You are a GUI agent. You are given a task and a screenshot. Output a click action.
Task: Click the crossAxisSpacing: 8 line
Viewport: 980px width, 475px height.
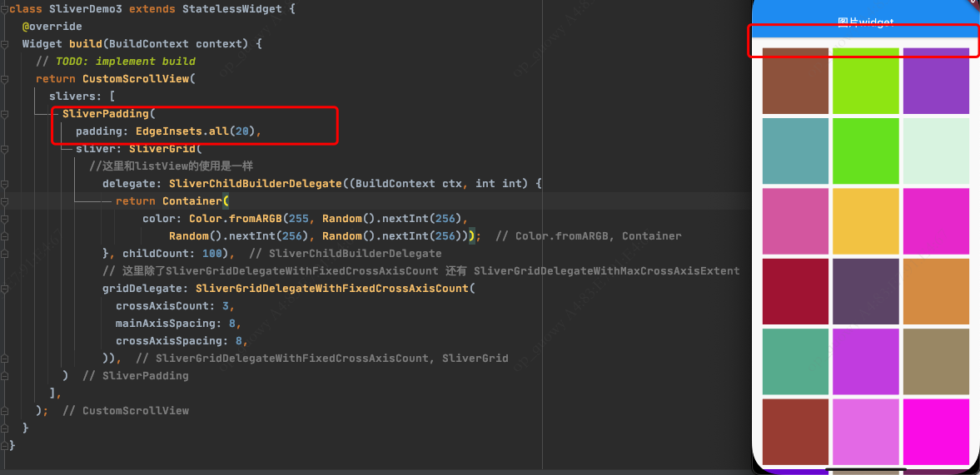[182, 341]
